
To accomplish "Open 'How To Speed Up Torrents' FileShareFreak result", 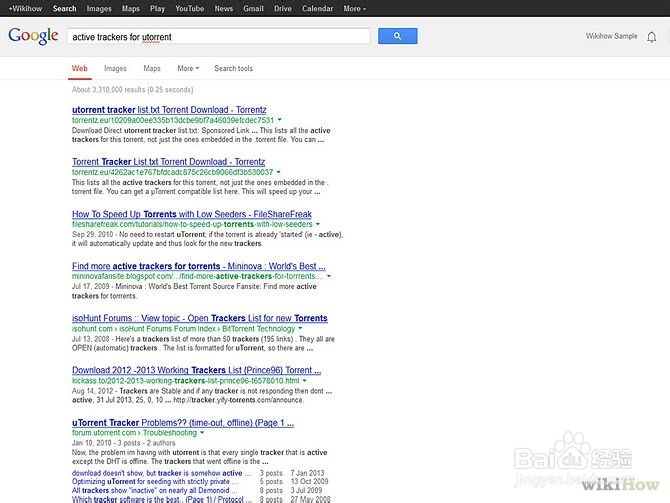I will 191,214.
